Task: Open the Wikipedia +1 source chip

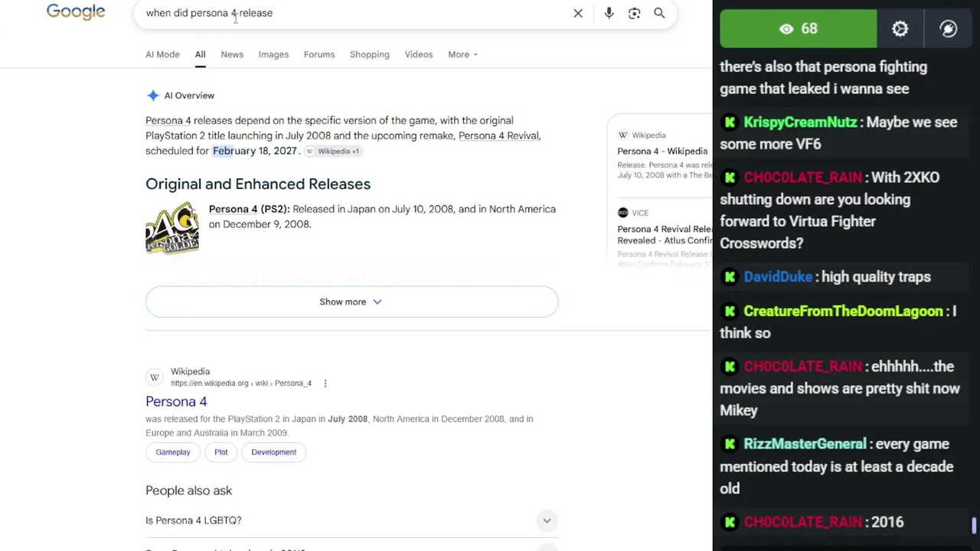Action: pos(333,152)
